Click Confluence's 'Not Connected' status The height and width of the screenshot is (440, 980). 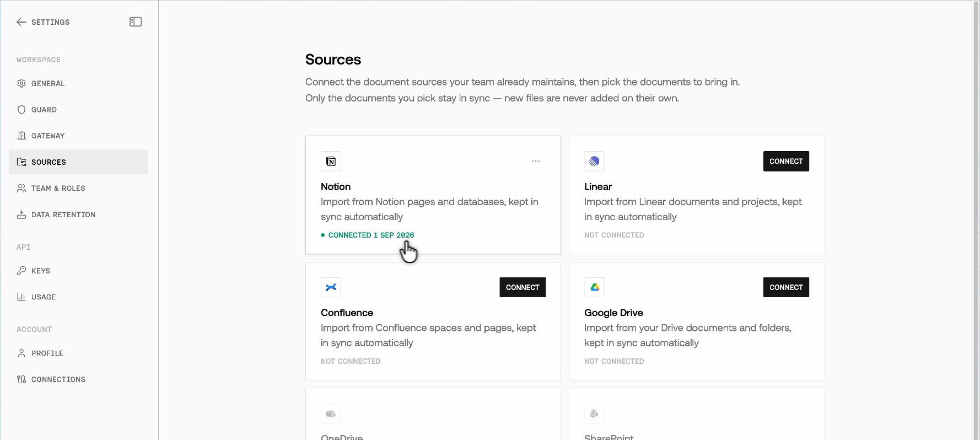[351, 361]
